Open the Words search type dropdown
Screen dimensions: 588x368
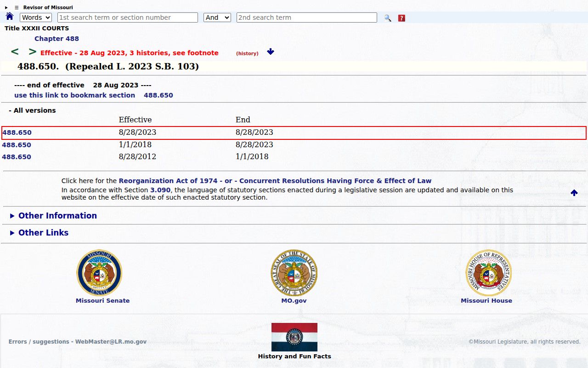[x=36, y=17]
